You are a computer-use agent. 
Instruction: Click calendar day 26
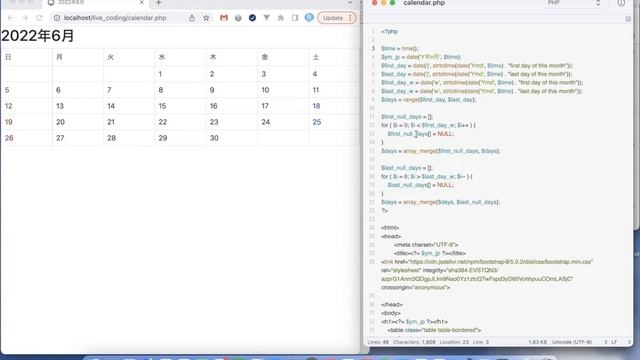(x=9, y=138)
